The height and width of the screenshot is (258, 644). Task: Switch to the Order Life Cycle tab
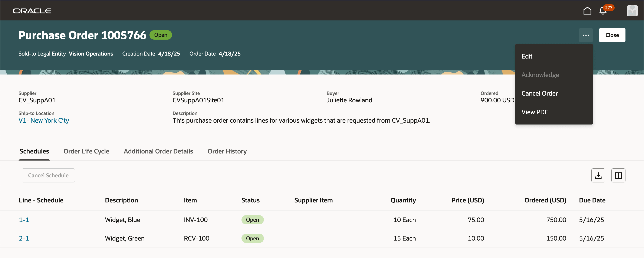(x=86, y=151)
